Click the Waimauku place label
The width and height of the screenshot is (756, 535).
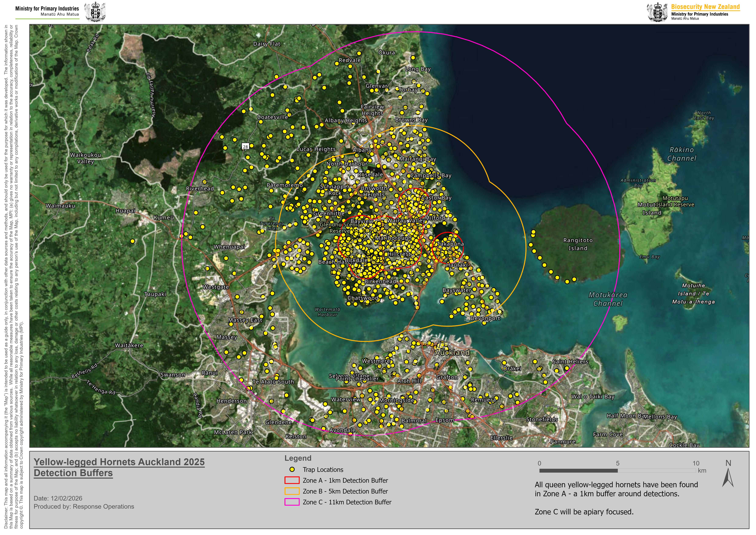(60, 206)
